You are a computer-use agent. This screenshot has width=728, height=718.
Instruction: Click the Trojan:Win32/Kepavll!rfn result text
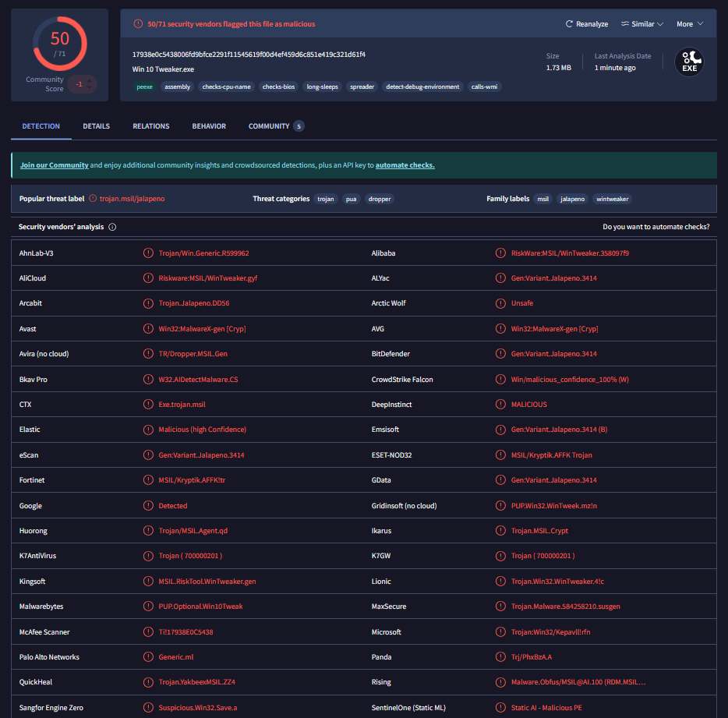pyautogui.click(x=550, y=632)
